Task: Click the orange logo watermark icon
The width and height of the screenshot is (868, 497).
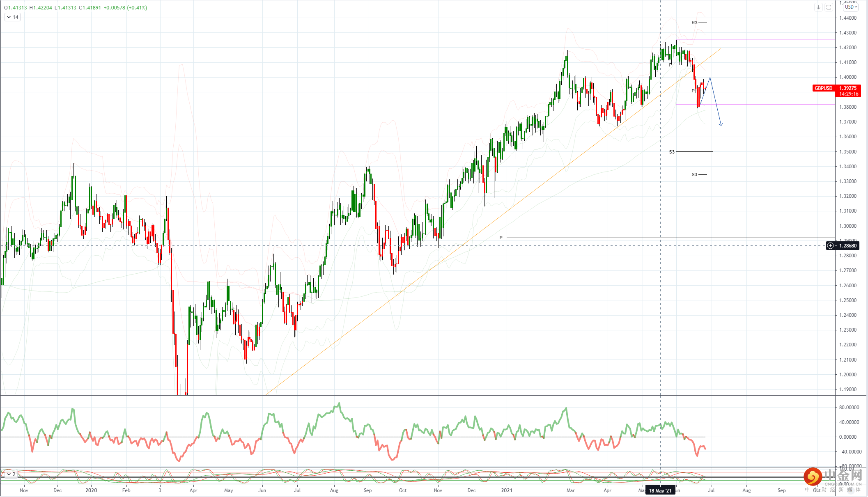Action: point(813,477)
